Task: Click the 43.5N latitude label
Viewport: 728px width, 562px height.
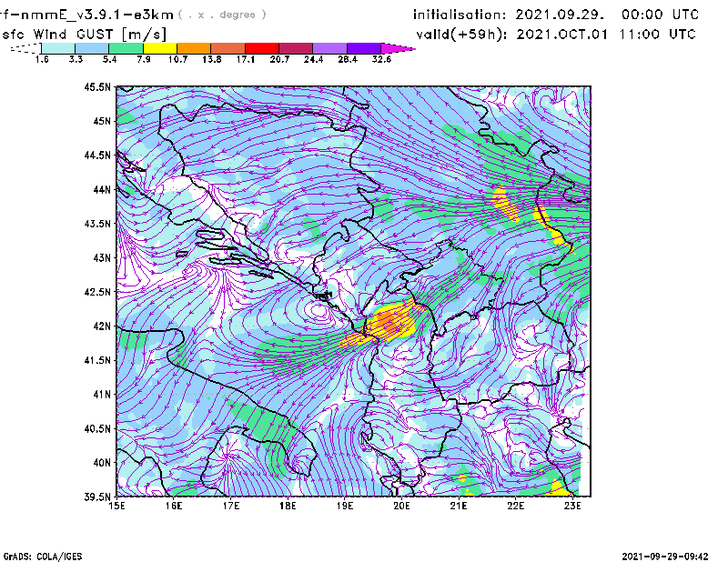Action: [x=97, y=224]
